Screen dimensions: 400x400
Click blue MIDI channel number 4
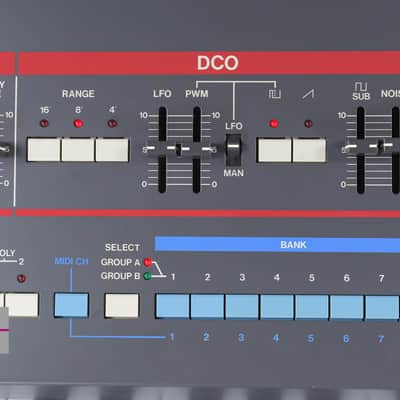click(x=276, y=338)
